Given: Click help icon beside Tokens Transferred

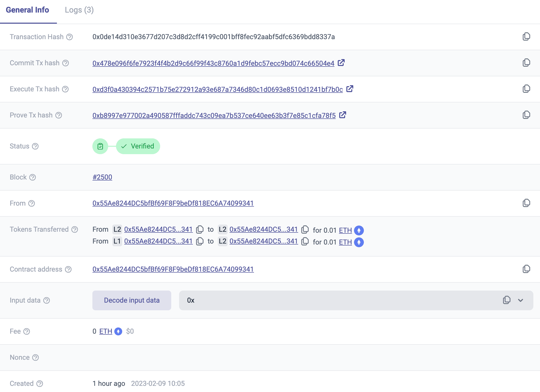Looking at the screenshot, I should click(x=75, y=229).
